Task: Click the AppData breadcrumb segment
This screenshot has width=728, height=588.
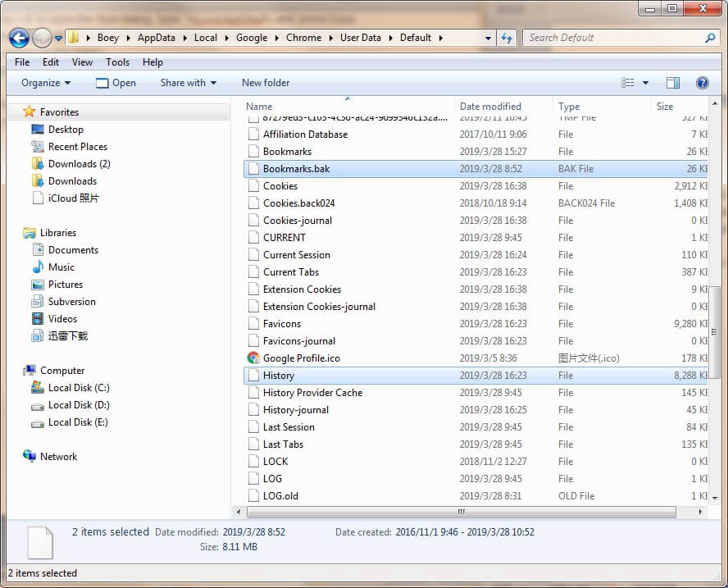Action: point(157,38)
